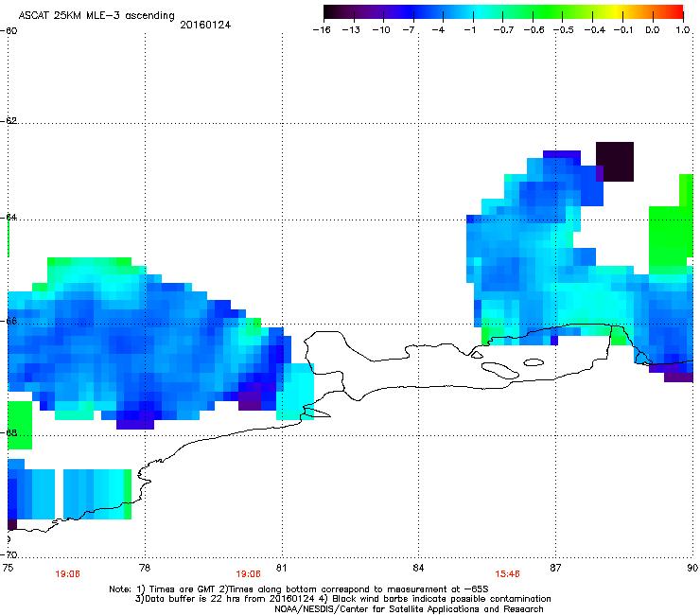Click the cyan data patch just east of 81E
700x615 pixels.
(x=295, y=392)
